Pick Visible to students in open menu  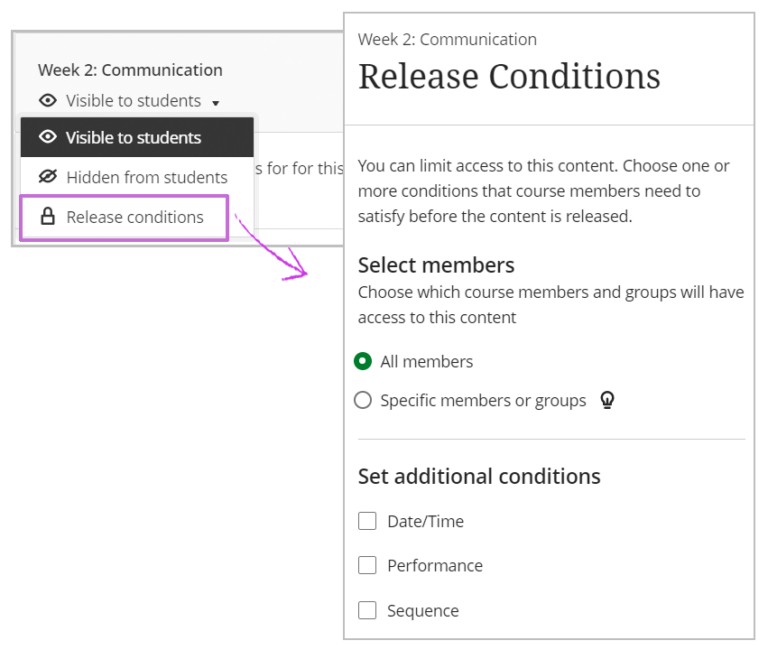[x=133, y=137]
